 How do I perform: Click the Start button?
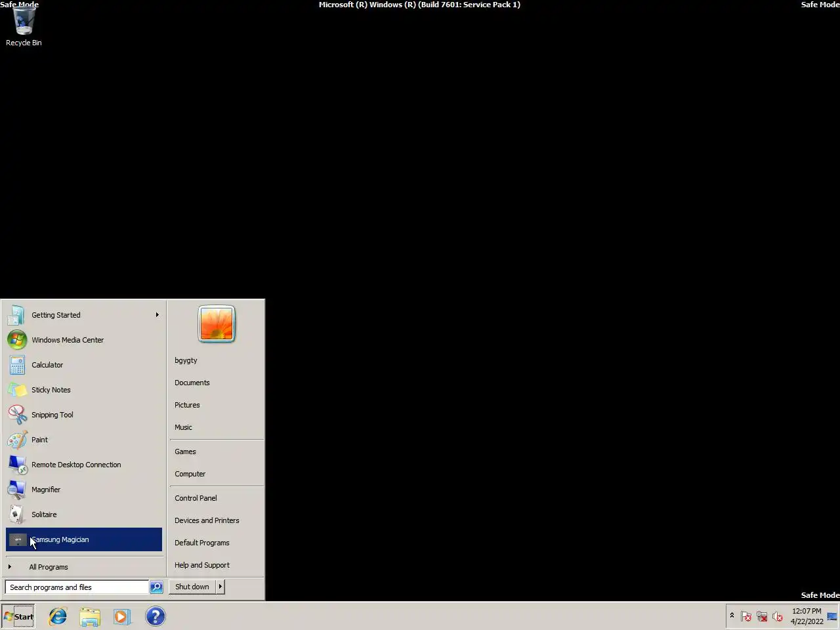(18, 616)
